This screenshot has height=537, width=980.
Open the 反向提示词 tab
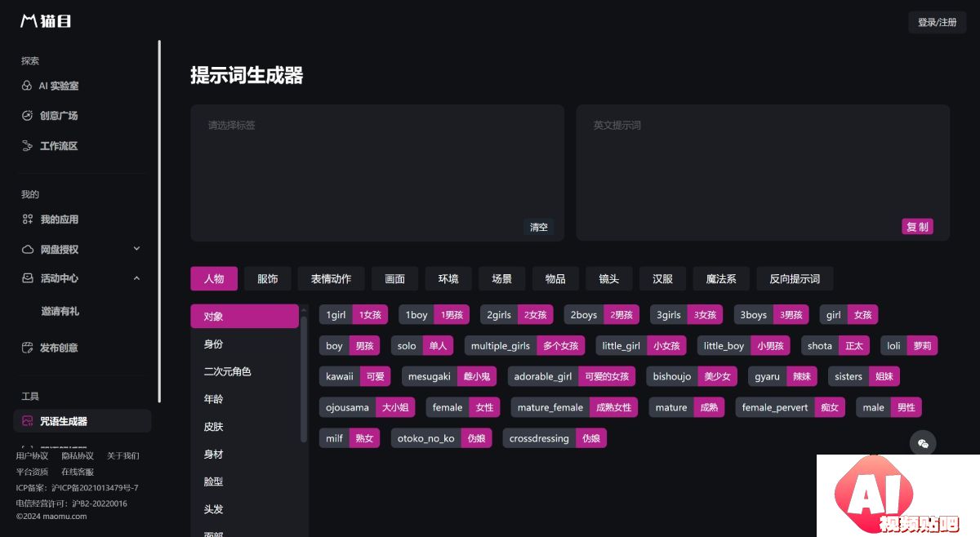tap(795, 278)
